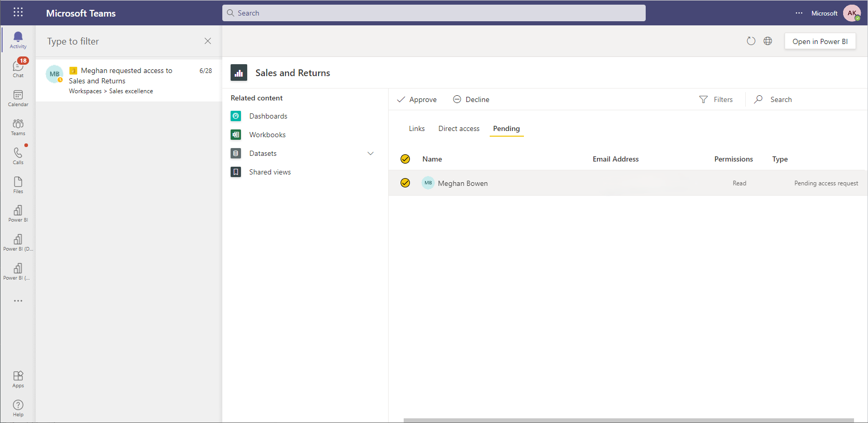This screenshot has height=423, width=868.
Task: Sort by the Name column header
Action: [x=432, y=159]
